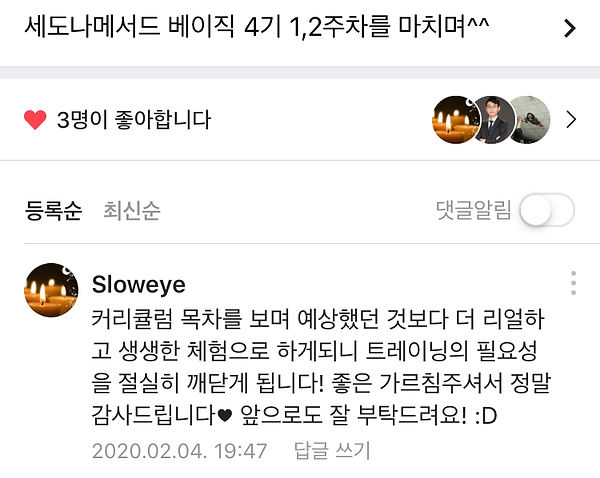Tap the gray divider bar below title
Viewport: 600px width, 478px height.
300,73
